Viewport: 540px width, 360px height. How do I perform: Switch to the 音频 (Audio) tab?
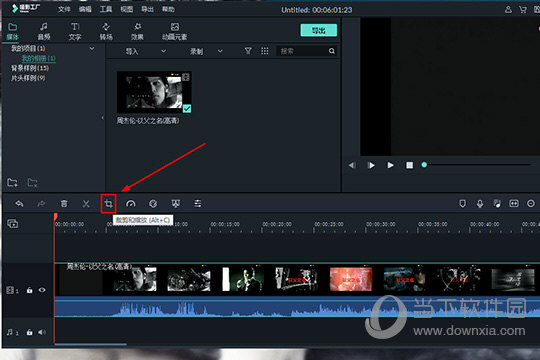click(x=44, y=31)
